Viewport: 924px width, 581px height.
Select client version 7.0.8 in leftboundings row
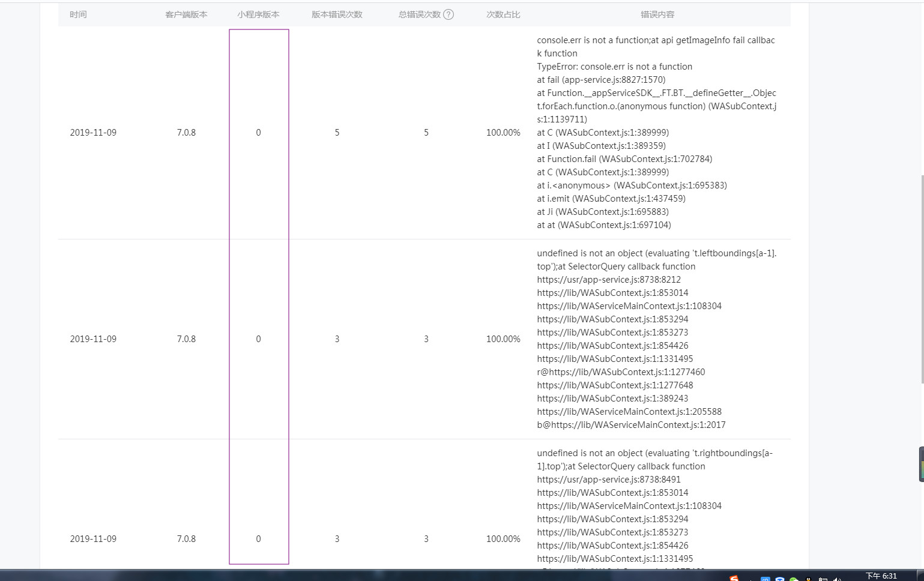(186, 339)
